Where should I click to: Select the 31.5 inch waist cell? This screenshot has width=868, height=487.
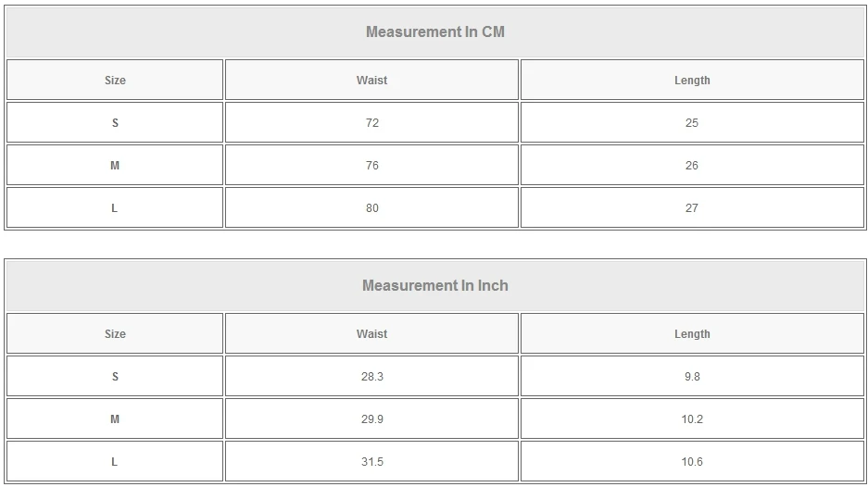tap(371, 462)
